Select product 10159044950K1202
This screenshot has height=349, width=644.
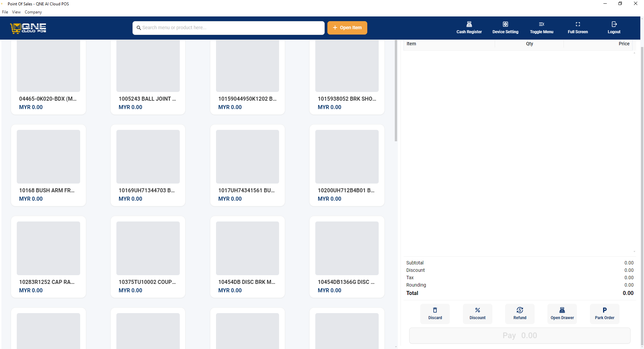pyautogui.click(x=248, y=77)
